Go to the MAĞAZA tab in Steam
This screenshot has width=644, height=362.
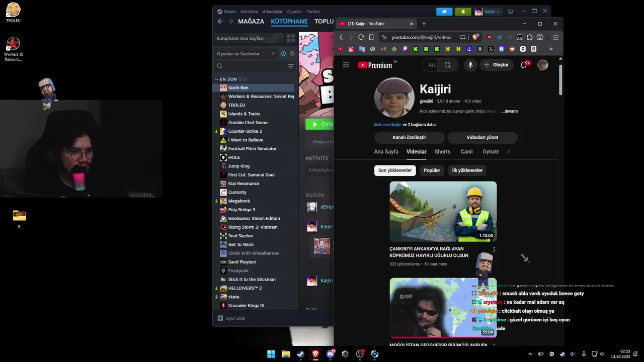click(x=251, y=22)
